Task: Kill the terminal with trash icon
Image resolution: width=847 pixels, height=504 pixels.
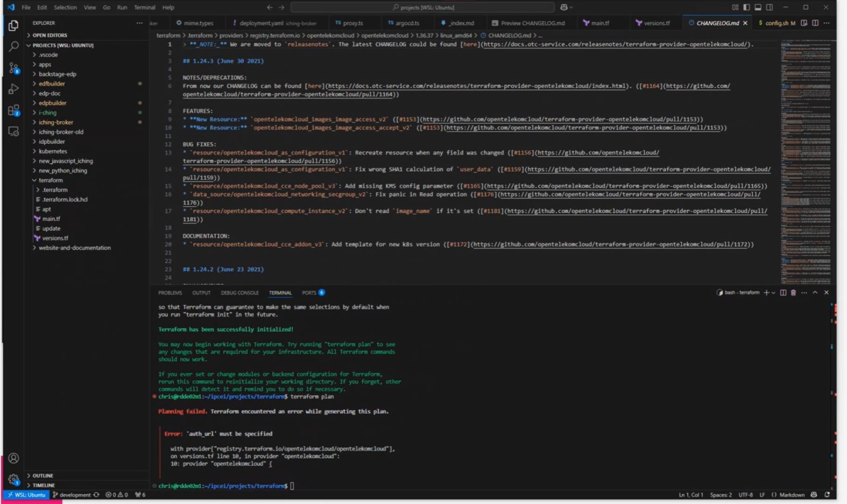Action: [x=793, y=293]
